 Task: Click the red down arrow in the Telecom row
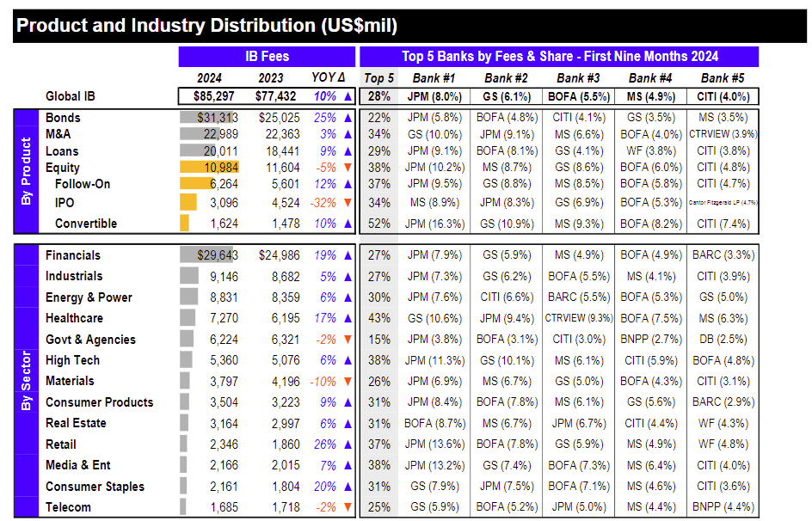click(348, 507)
